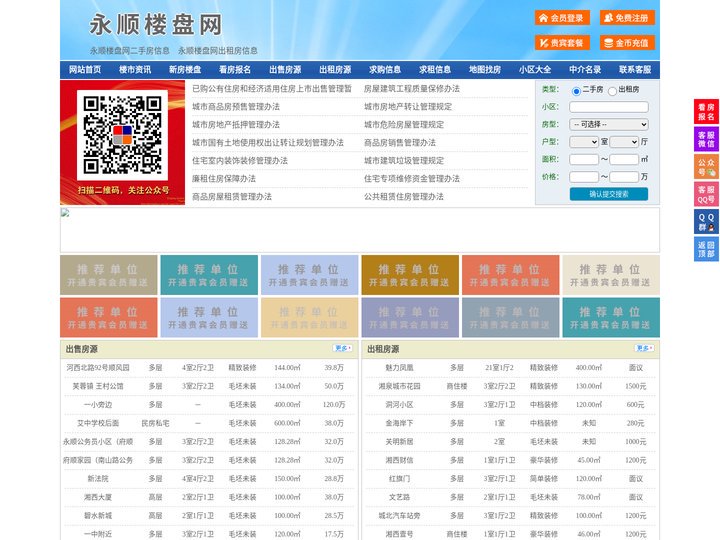Click the 确认提交搜索 search button

tap(609, 194)
